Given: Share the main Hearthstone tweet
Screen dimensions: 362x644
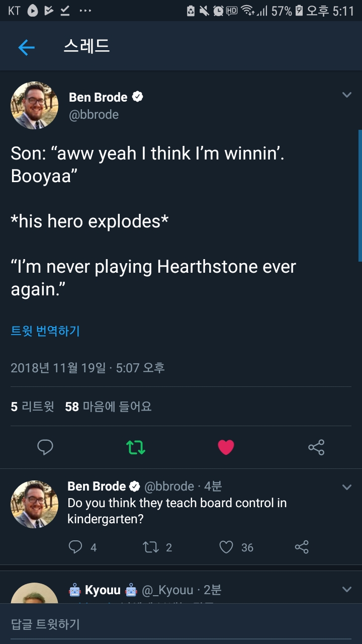Looking at the screenshot, I should pyautogui.click(x=316, y=447).
